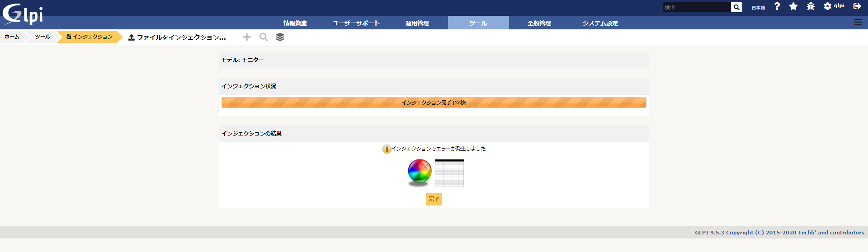868x252 pixels.
Task: Open the ユーザーサポート menu
Action: point(356,23)
